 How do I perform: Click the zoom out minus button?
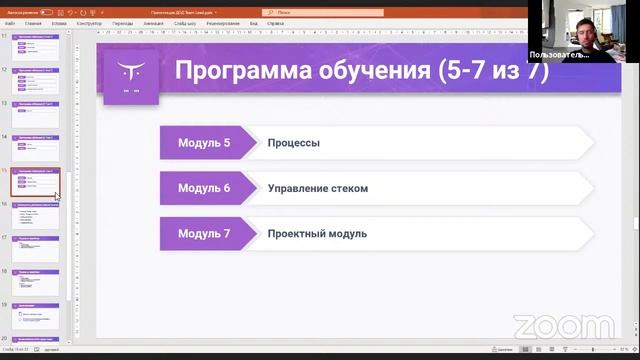[x=575, y=349]
